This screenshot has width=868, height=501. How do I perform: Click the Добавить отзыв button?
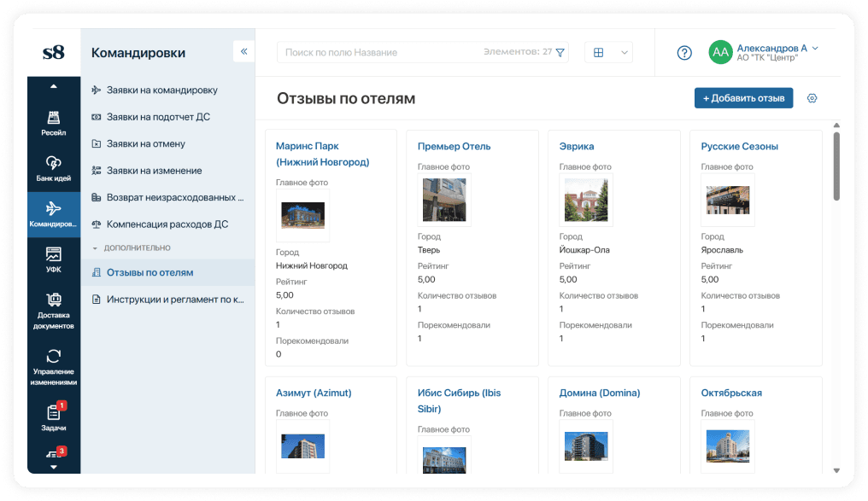tap(743, 98)
